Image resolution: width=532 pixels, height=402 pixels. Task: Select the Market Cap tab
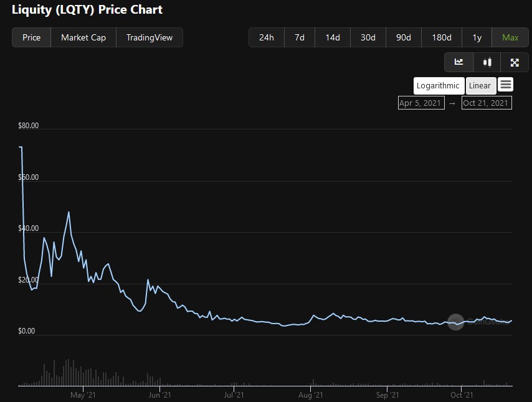(83, 37)
